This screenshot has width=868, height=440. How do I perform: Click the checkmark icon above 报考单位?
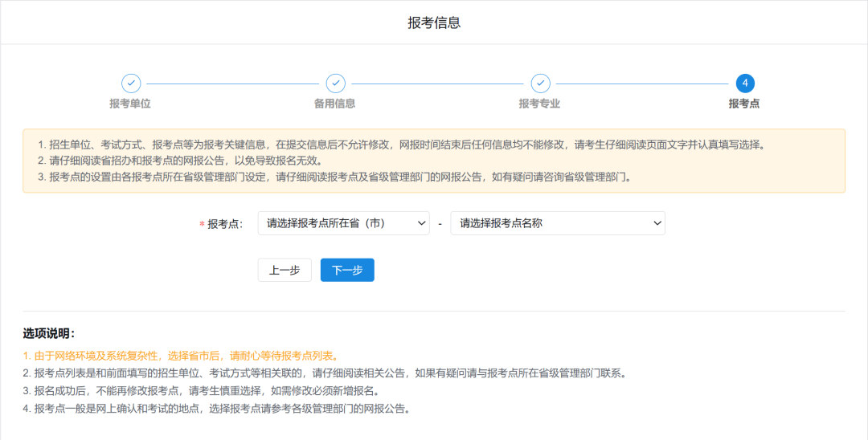pyautogui.click(x=131, y=83)
